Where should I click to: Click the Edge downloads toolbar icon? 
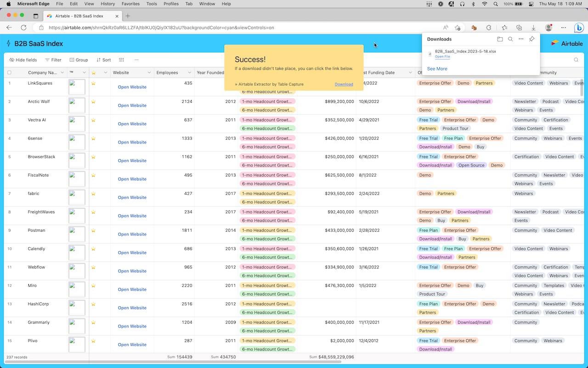(x=533, y=28)
